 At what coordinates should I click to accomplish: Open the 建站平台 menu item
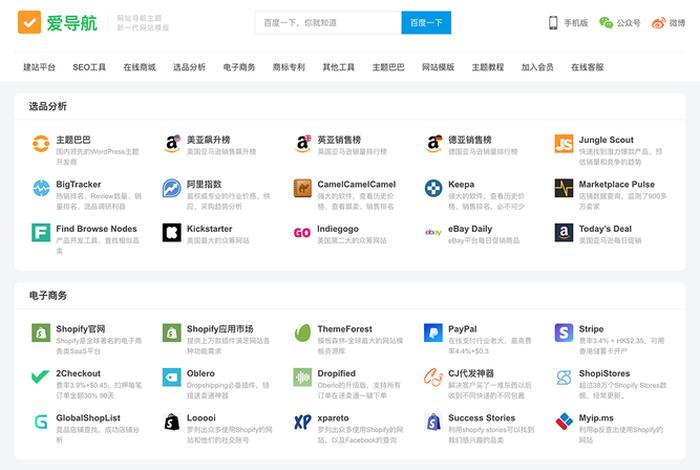point(39,67)
